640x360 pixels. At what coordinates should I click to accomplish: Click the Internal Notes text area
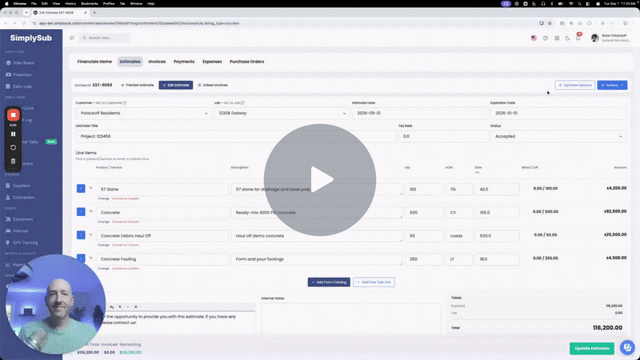pos(351,319)
